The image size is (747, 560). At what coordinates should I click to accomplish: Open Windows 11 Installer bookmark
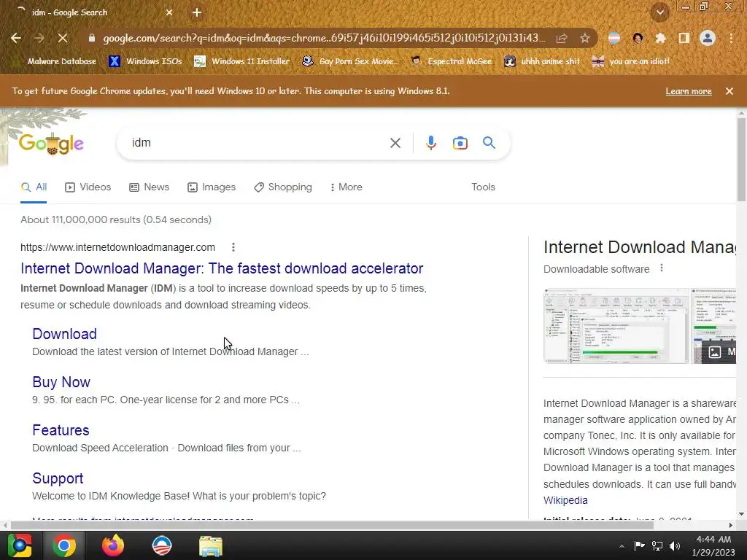click(241, 61)
